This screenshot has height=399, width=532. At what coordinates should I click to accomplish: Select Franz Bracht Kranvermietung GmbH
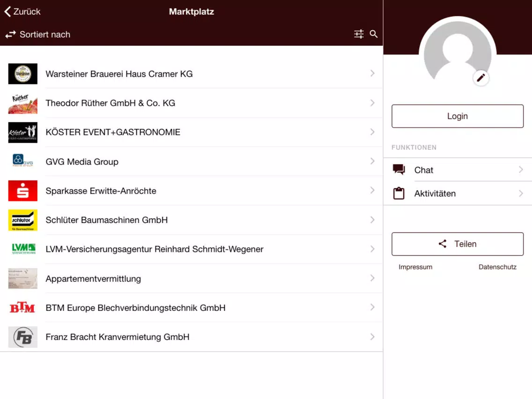[x=192, y=337]
